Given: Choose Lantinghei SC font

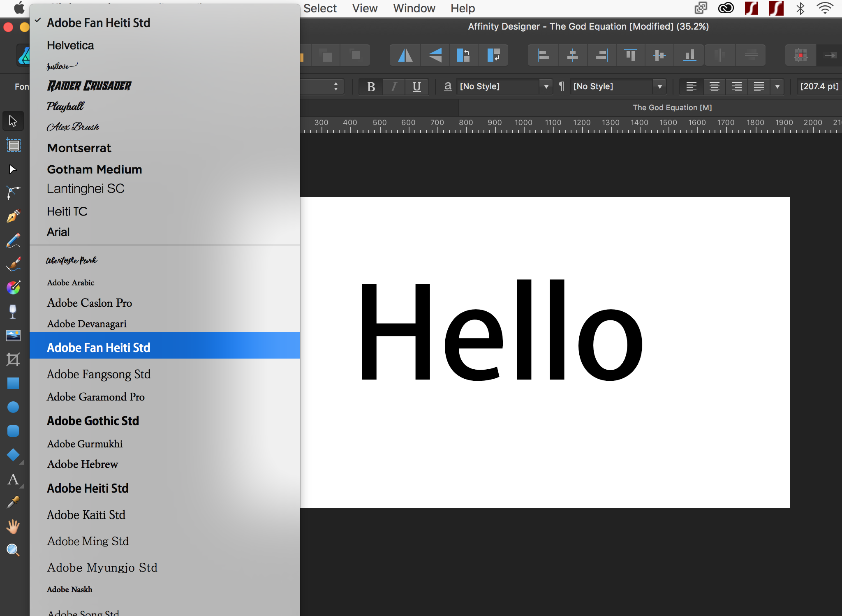Looking at the screenshot, I should click(165, 188).
